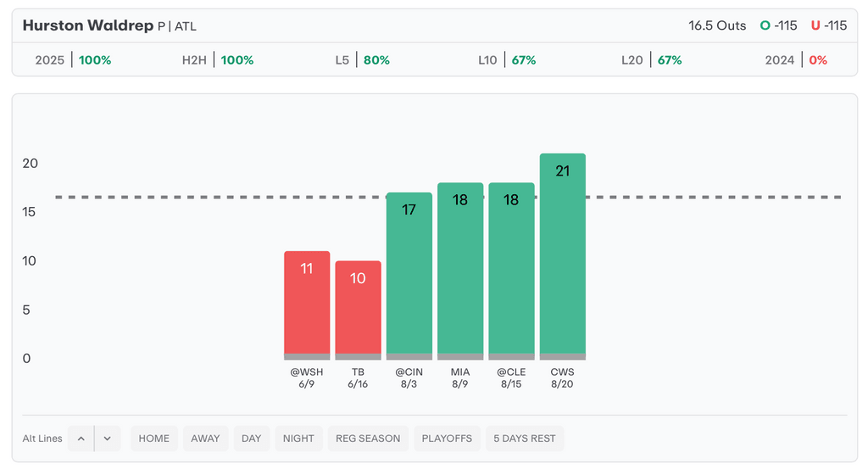Open the 2025 hit rate split

click(73, 59)
